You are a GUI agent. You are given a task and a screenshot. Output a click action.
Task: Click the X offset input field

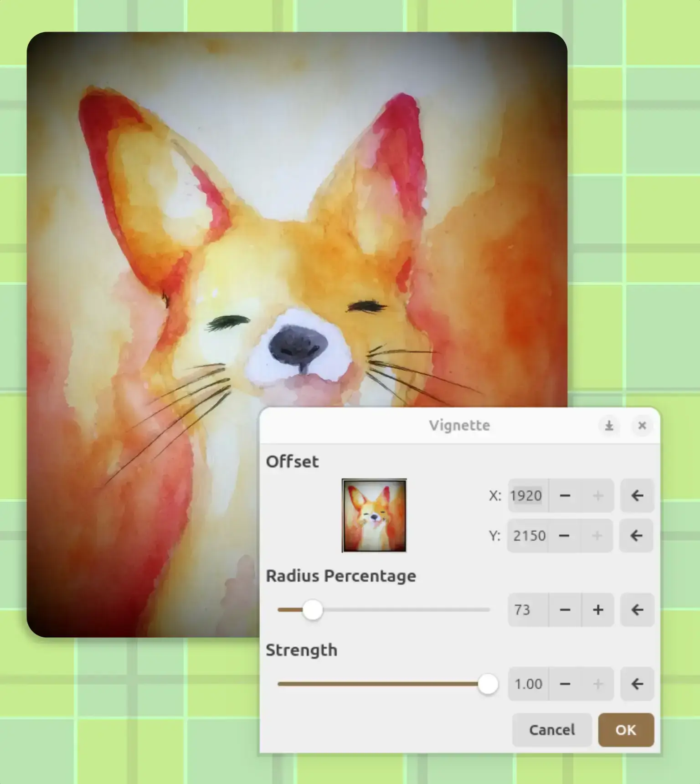[528, 495]
